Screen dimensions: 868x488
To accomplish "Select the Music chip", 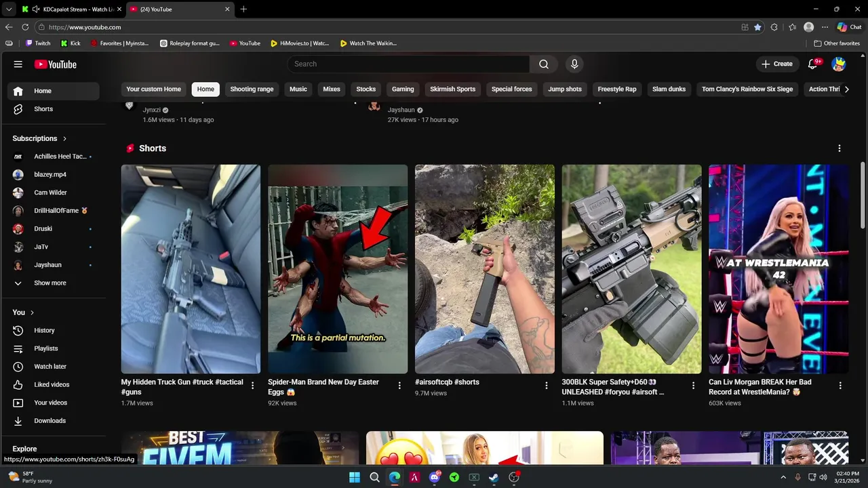I will click(298, 89).
